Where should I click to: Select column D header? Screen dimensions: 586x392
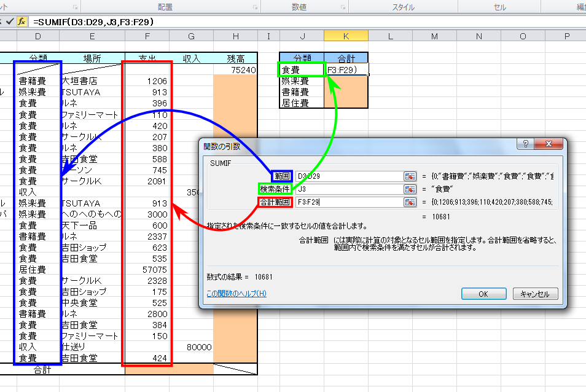tap(37, 36)
